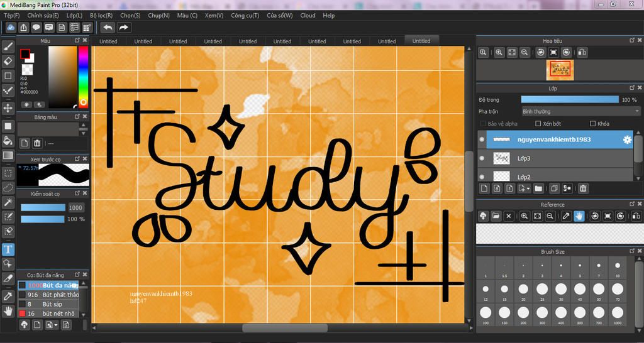
Task: Undock the Lớp layer panel
Action: [x=632, y=88]
